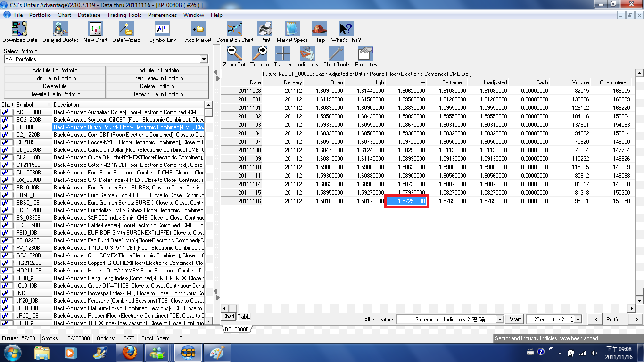Viewport: 644px width, 362px height.
Task: Select the BP_0080B document tab
Action: click(x=237, y=329)
